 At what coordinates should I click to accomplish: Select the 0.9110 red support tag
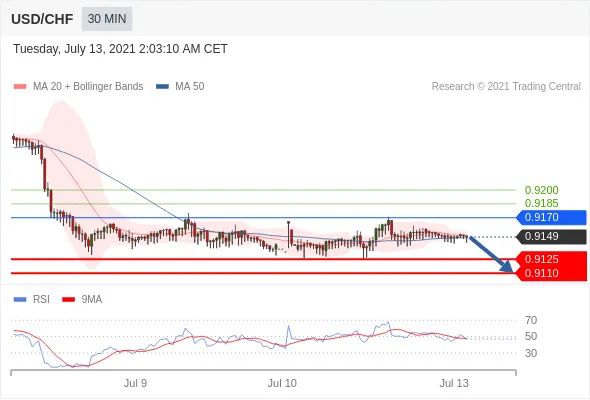click(x=551, y=273)
